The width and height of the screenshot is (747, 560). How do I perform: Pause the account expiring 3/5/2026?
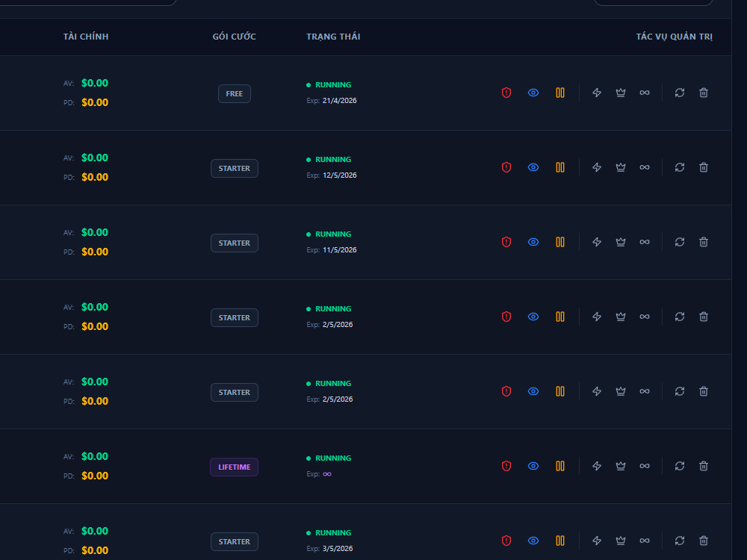[560, 541]
